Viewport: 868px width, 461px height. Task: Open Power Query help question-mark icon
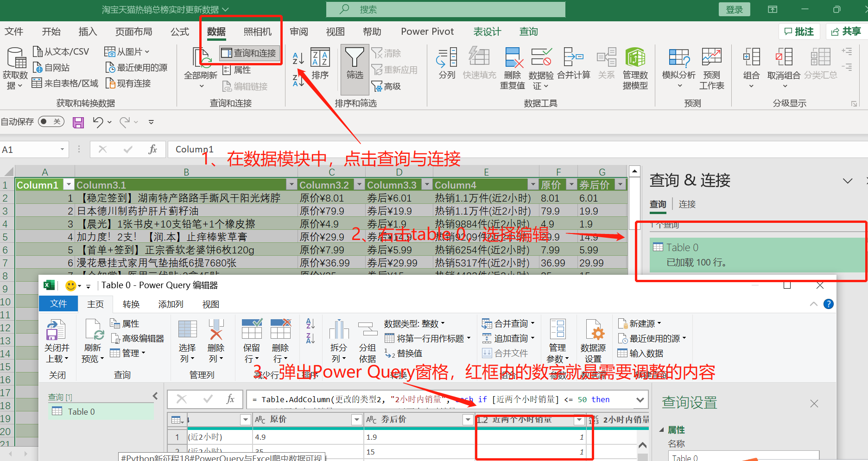(829, 304)
